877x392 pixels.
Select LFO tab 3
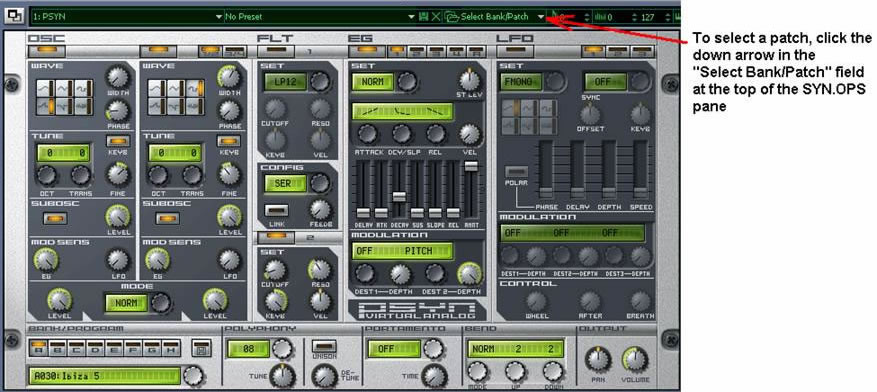point(642,51)
